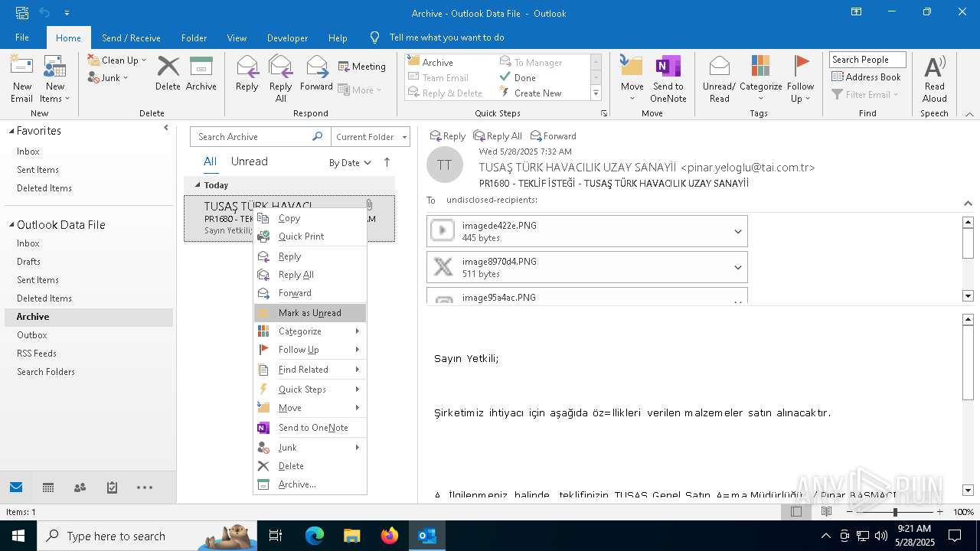Open the Send / Receive tab
This screenshot has height=551, width=980.
(x=131, y=37)
